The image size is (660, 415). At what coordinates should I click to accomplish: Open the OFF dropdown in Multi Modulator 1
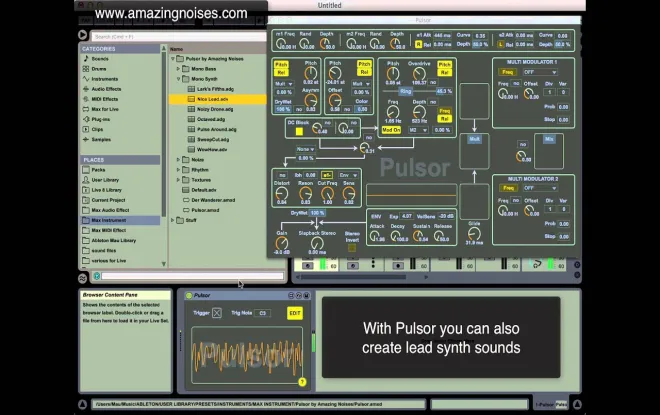pos(540,72)
